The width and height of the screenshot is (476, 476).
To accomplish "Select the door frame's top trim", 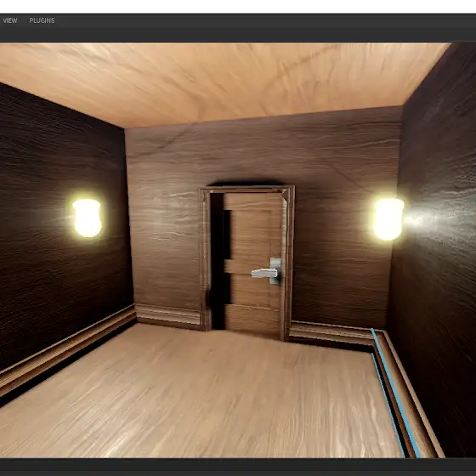I will point(246,189).
